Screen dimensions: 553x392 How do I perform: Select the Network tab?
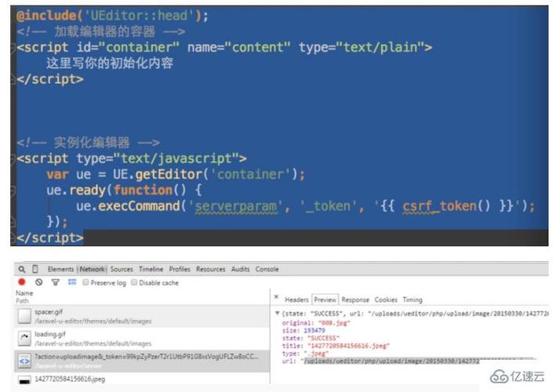click(92, 270)
